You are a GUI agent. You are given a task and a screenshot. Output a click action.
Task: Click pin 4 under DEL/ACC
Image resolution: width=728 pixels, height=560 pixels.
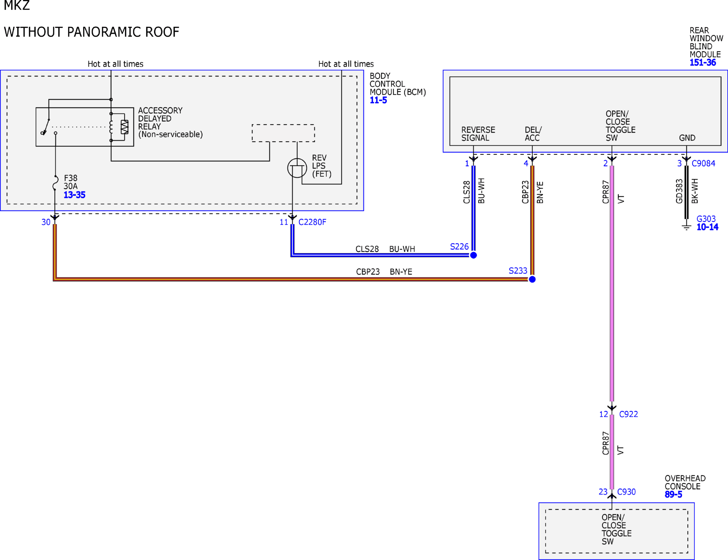tap(526, 163)
